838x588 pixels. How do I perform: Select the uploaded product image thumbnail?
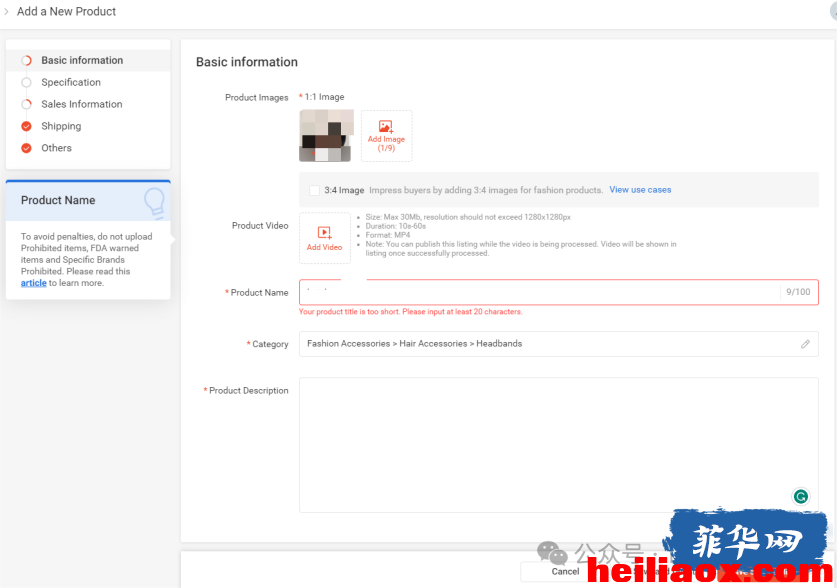click(326, 136)
